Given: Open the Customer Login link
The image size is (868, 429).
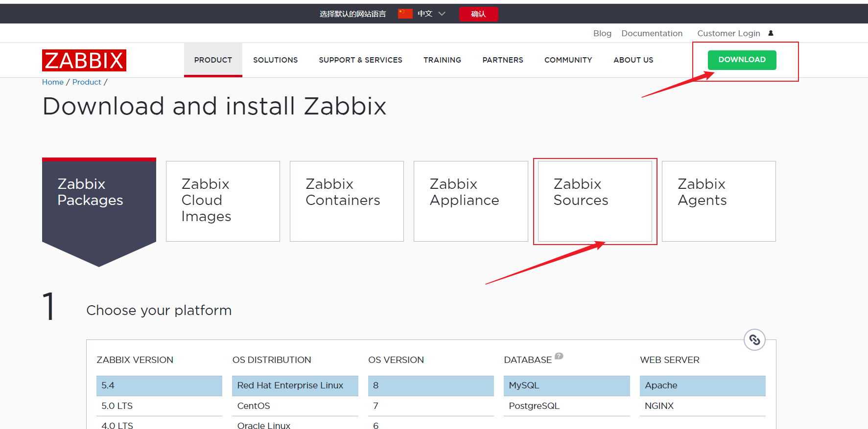Looking at the screenshot, I should tap(728, 33).
